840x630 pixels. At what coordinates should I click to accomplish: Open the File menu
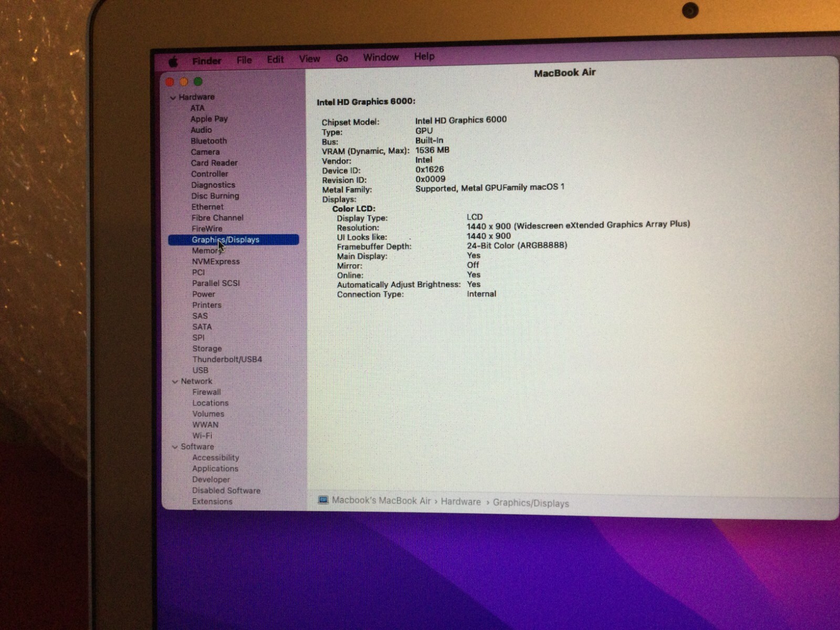tap(244, 60)
